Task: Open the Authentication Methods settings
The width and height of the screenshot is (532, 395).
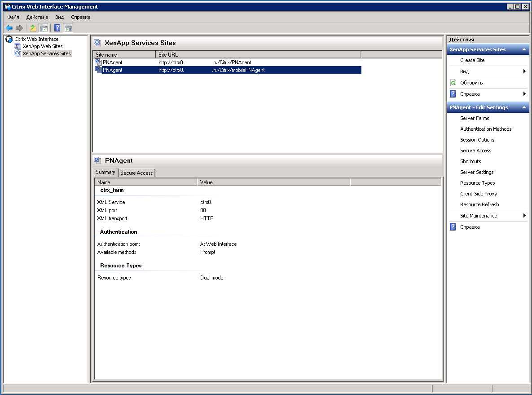Action: (x=486, y=129)
